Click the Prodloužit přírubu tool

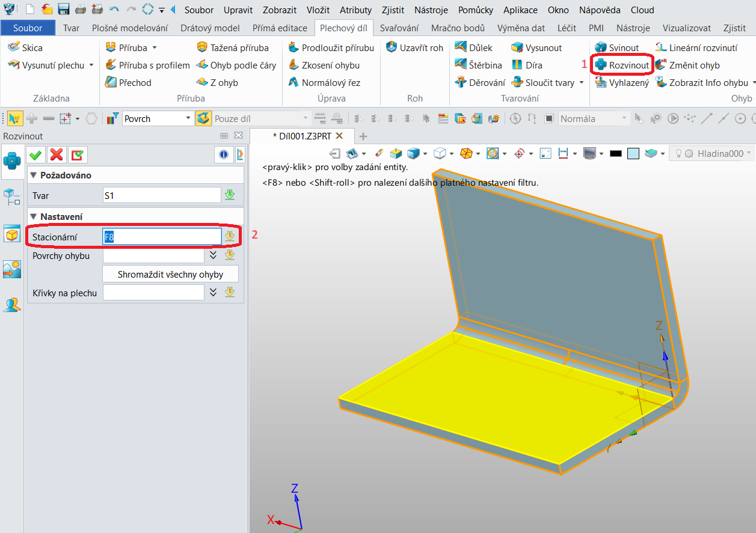331,47
